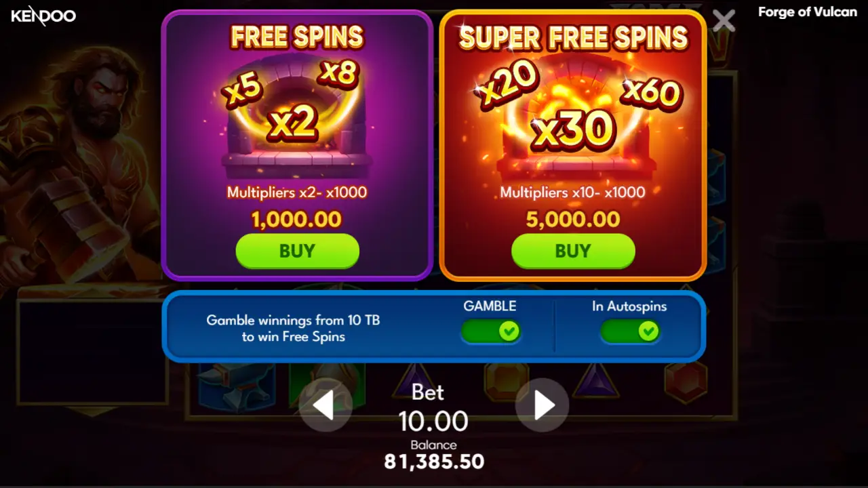The height and width of the screenshot is (488, 868).
Task: Toggle the GAMBLE switch off
Action: coord(490,331)
